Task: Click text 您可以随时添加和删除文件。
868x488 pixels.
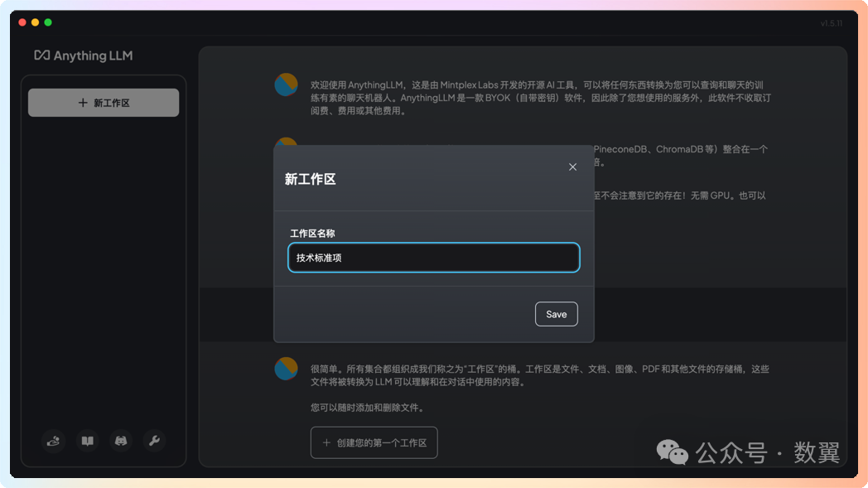Action: tap(369, 408)
